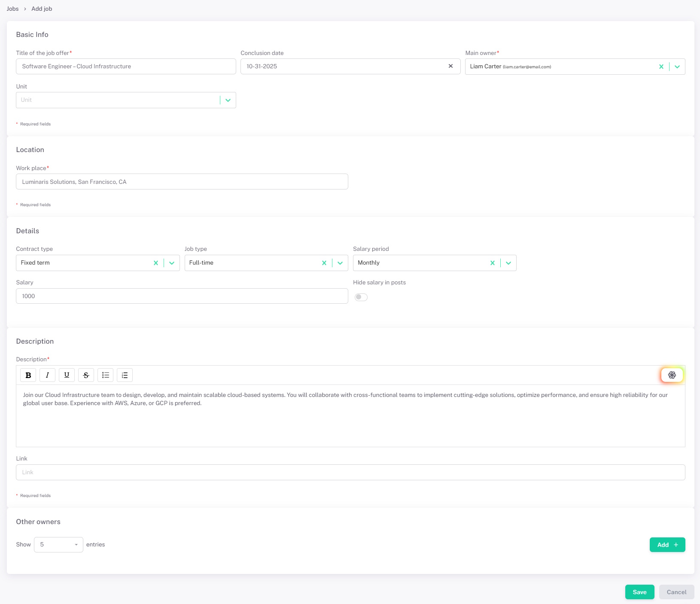Remove Liam Carter as main owner
The image size is (700, 604).
tap(661, 67)
